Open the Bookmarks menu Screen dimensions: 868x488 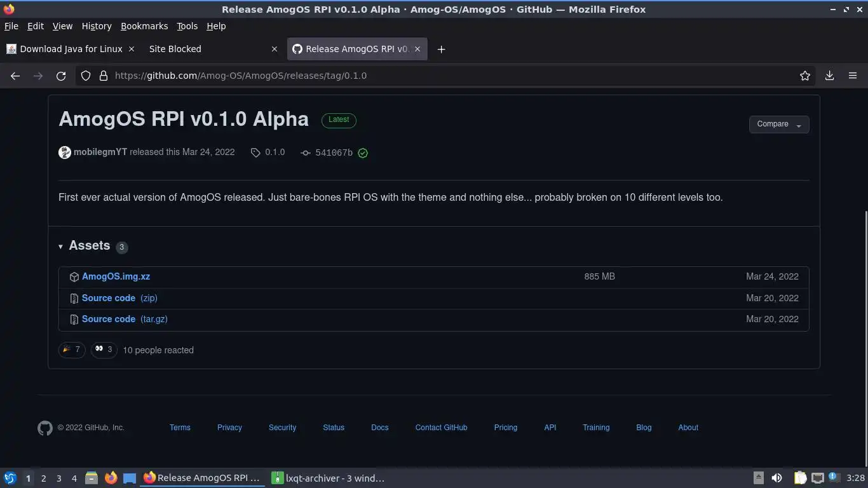click(144, 26)
